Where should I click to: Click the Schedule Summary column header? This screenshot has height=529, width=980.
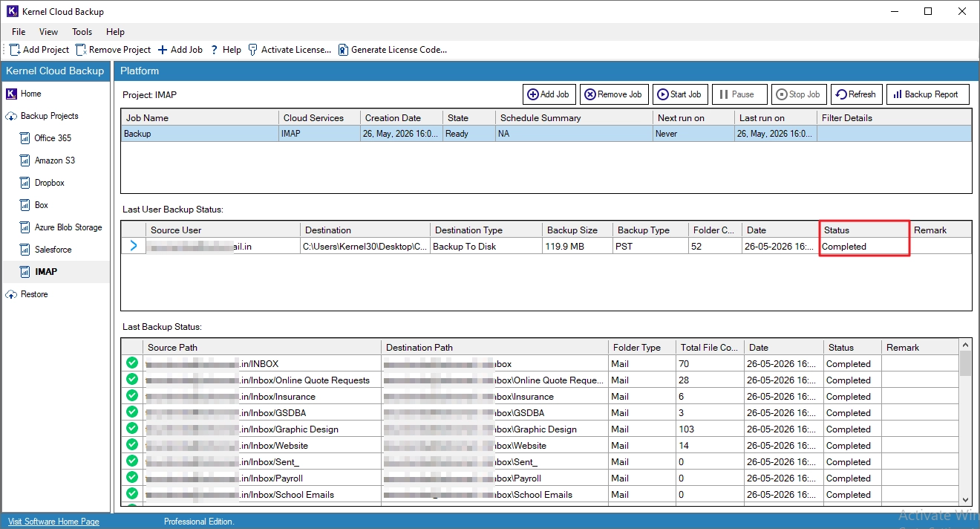(573, 117)
